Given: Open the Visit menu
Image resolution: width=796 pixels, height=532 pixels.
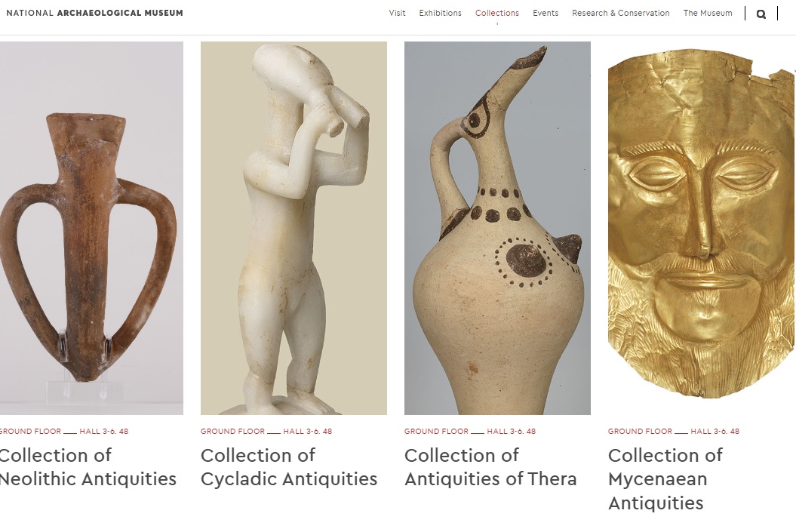Looking at the screenshot, I should coord(397,13).
